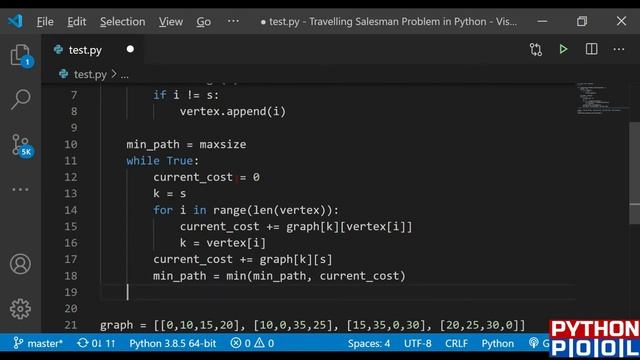
Task: Run Python file with green play button
Action: click(x=563, y=49)
